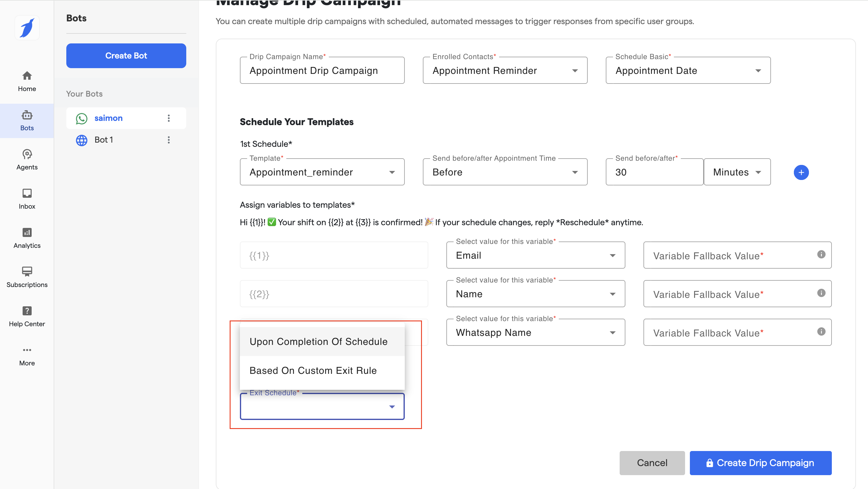Open Subscriptions from the sidebar
The image size is (868, 489).
27,277
